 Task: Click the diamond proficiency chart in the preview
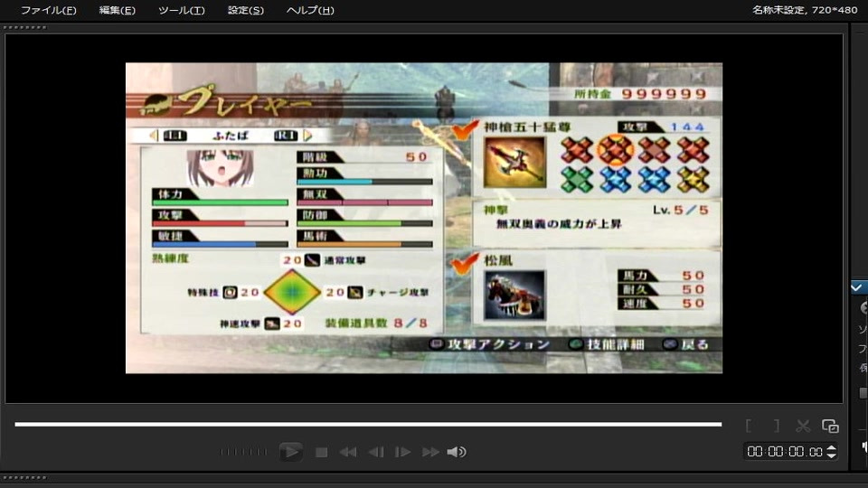point(292,292)
